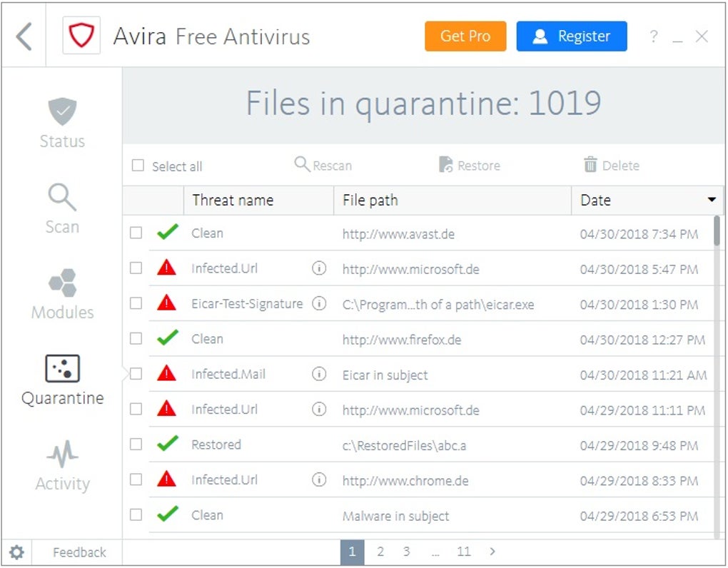Screen dimensions: 728x568
Task: Check the box for www.avast.de row
Action: pyautogui.click(x=136, y=233)
